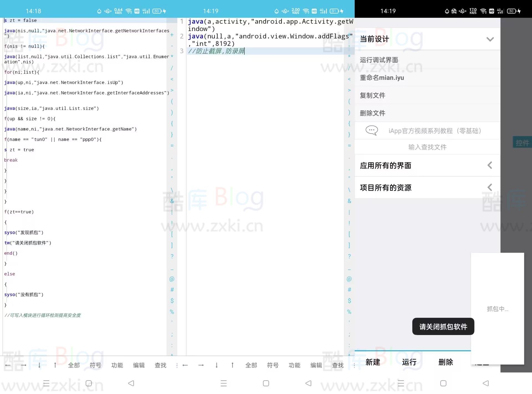Tap the right arrow cursor navigation icon
532x394 pixels.
click(24, 365)
